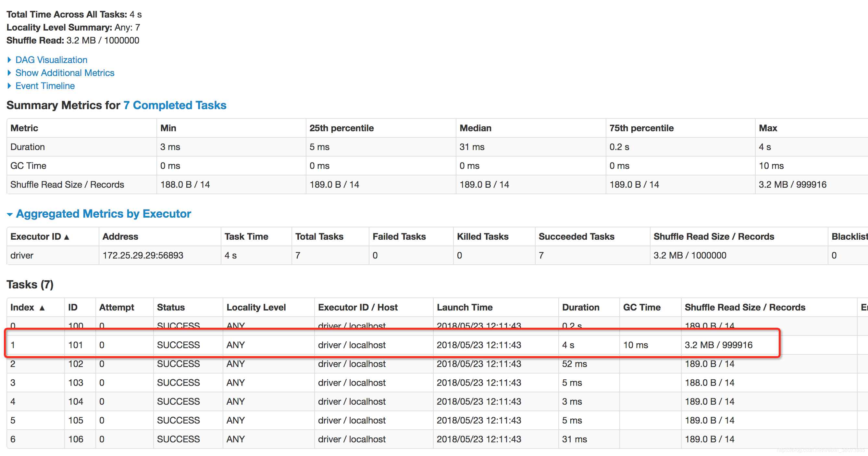
Task: Click sort arrow beside Index header
Action: click(42, 308)
